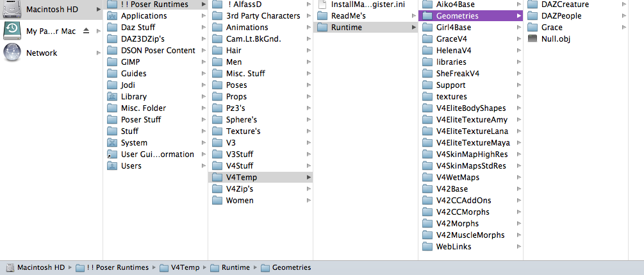Select the Guides folder
This screenshot has height=275, width=644.
point(156,74)
